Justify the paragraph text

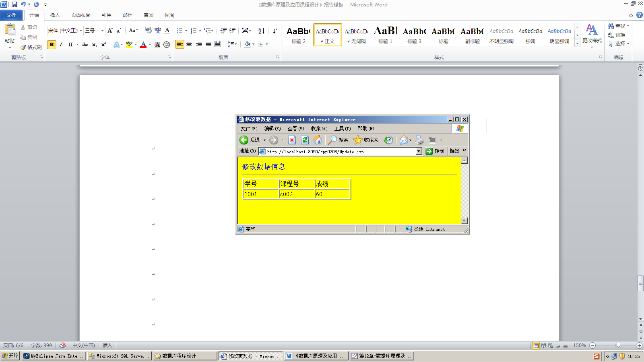[x=208, y=44]
